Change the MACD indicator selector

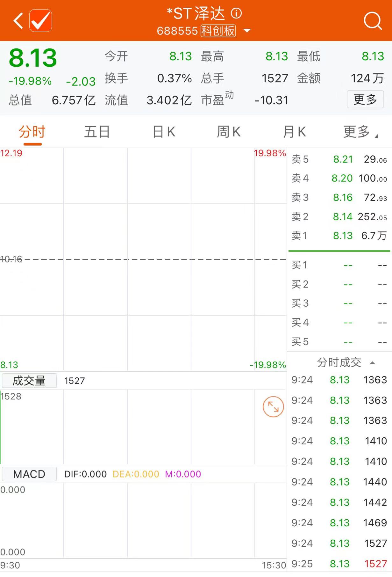pyautogui.click(x=29, y=474)
